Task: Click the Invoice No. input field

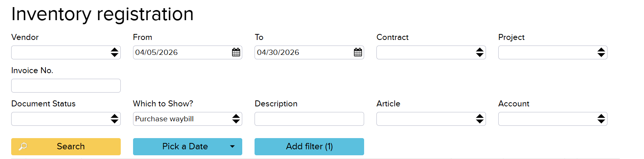Action: coord(66,85)
